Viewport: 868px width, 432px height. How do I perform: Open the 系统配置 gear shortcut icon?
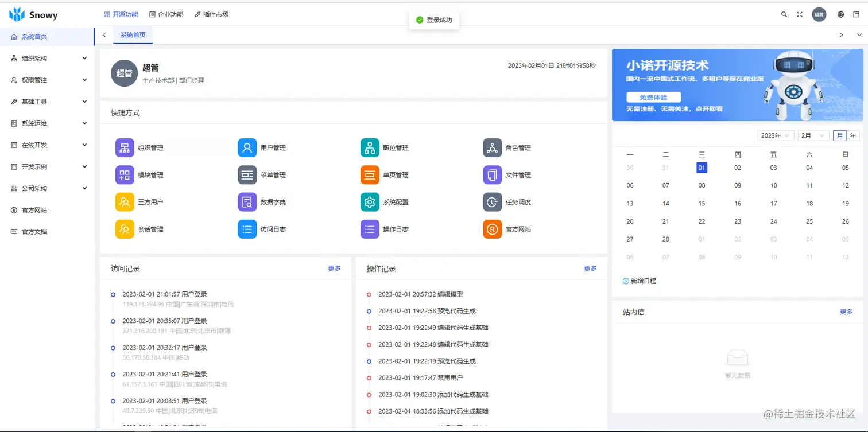370,202
